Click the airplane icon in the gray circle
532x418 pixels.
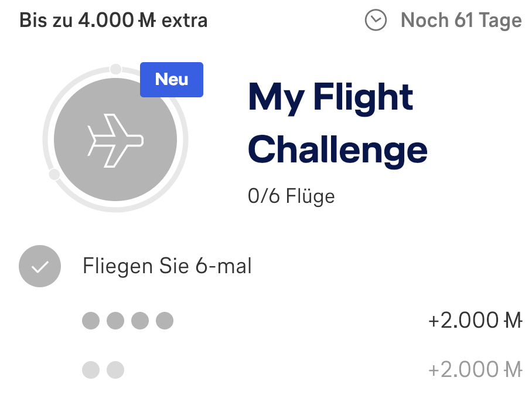click(x=115, y=140)
